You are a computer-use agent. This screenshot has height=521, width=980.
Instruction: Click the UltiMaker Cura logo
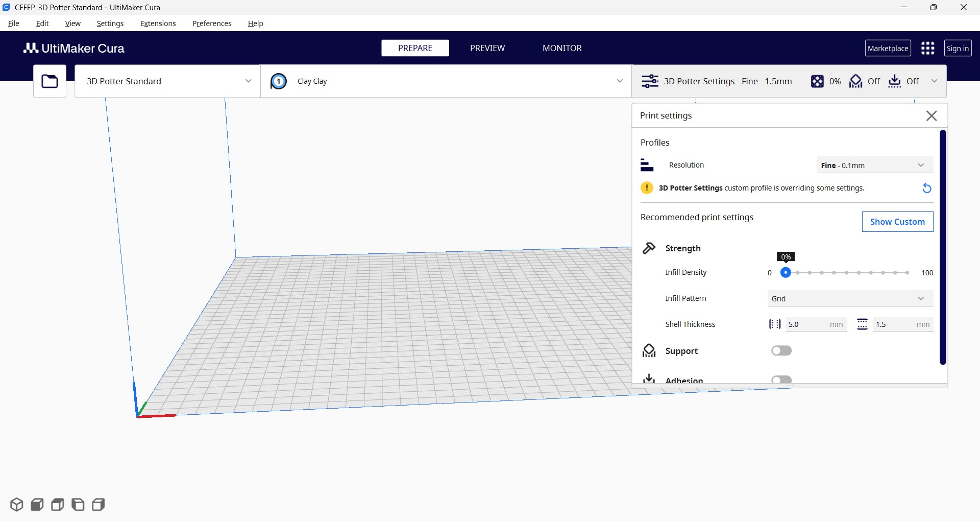[74, 48]
